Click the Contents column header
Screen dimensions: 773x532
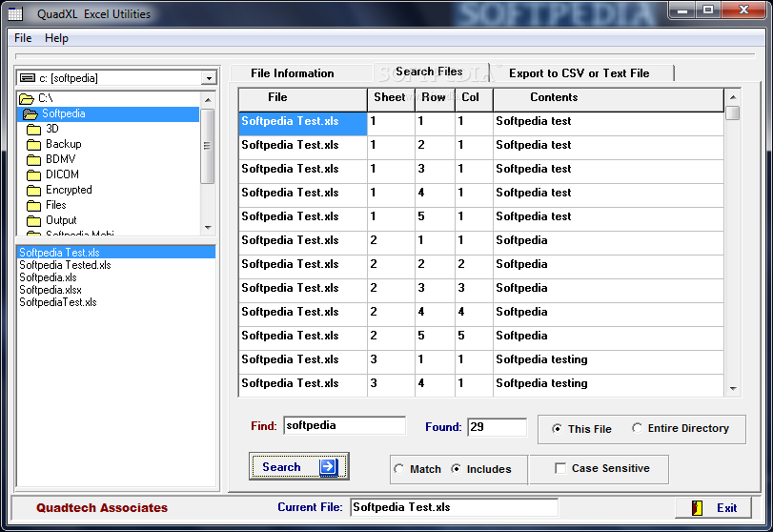(608, 99)
